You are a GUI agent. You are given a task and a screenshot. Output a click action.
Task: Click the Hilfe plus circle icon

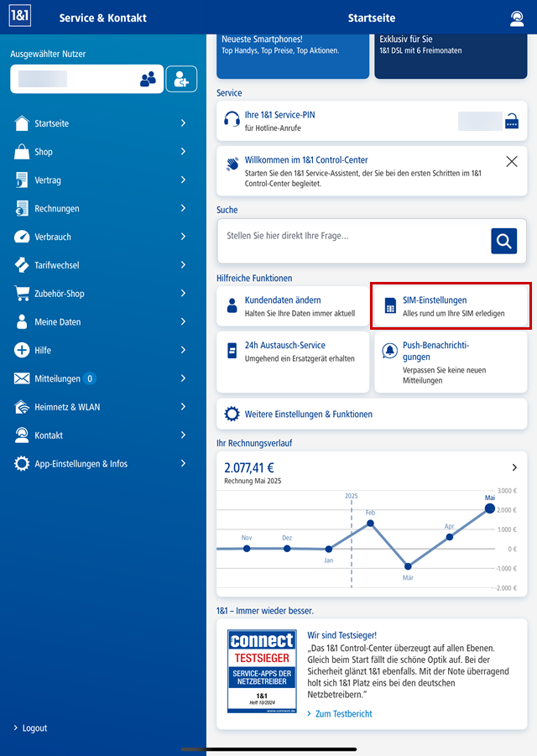(22, 350)
